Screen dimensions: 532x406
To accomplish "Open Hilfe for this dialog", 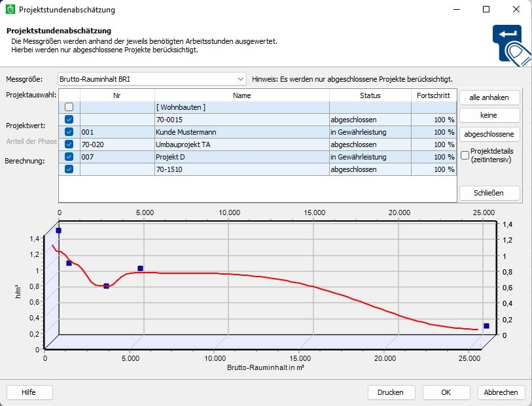I will coord(29,392).
